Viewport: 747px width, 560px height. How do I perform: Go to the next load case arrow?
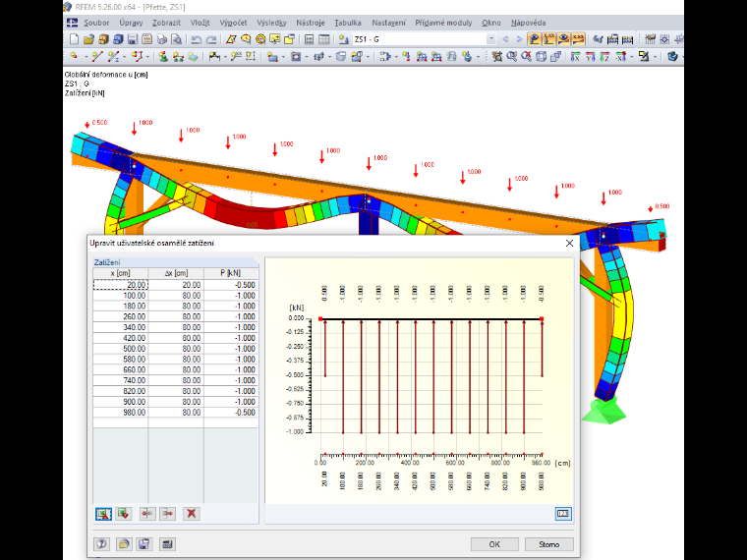click(x=519, y=39)
